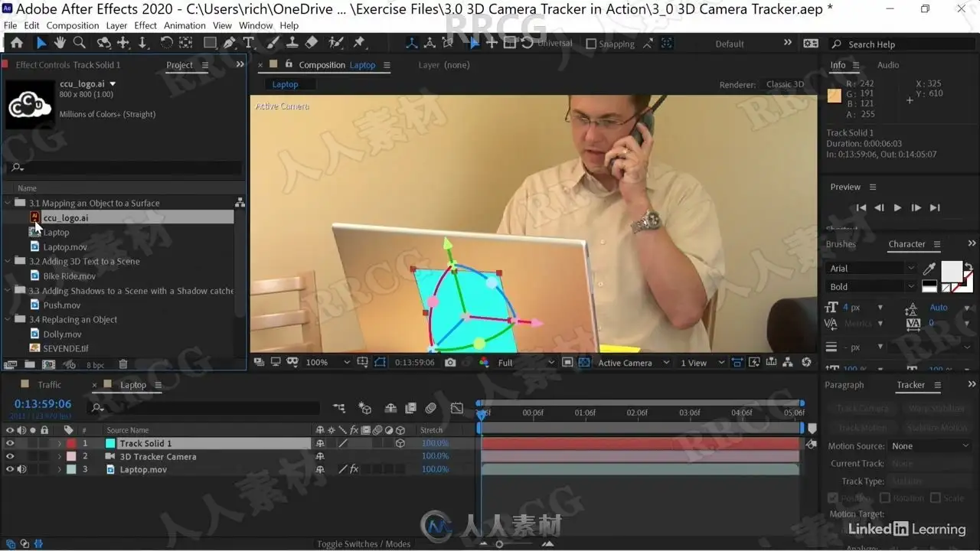Click the Search Help field
This screenshot has width=980, height=551.
[902, 44]
